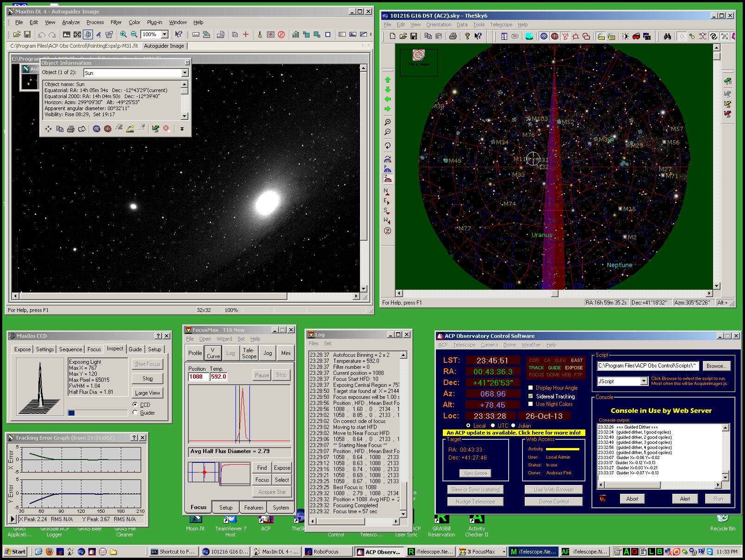
Task: Click Find button in FocusMax
Action: point(262,467)
